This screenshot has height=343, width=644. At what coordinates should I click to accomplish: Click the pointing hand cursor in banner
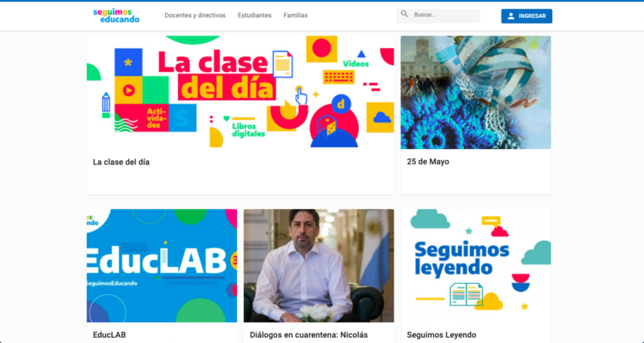coord(301,96)
